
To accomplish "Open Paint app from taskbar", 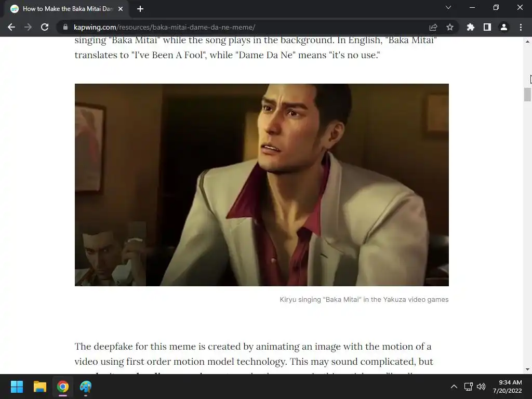I will coord(86,387).
